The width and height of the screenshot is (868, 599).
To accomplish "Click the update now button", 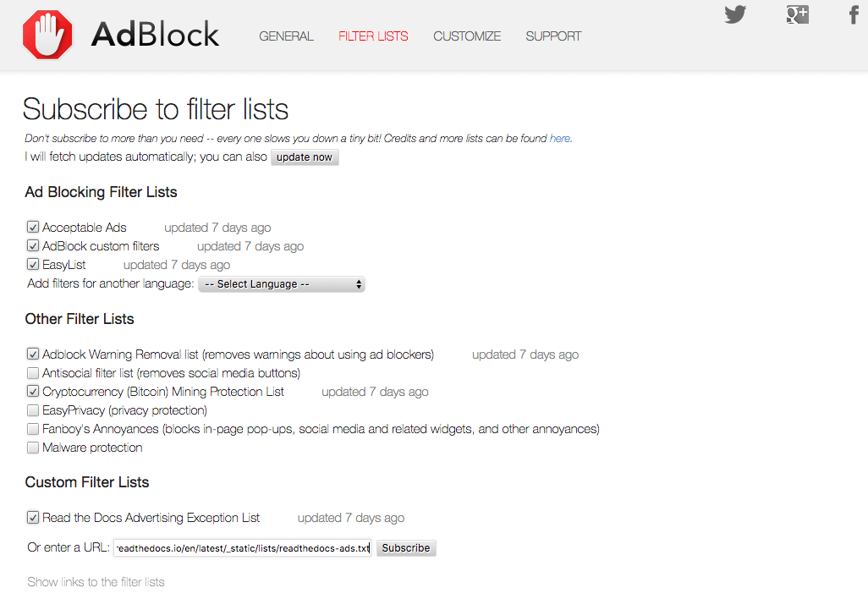I will pyautogui.click(x=304, y=157).
